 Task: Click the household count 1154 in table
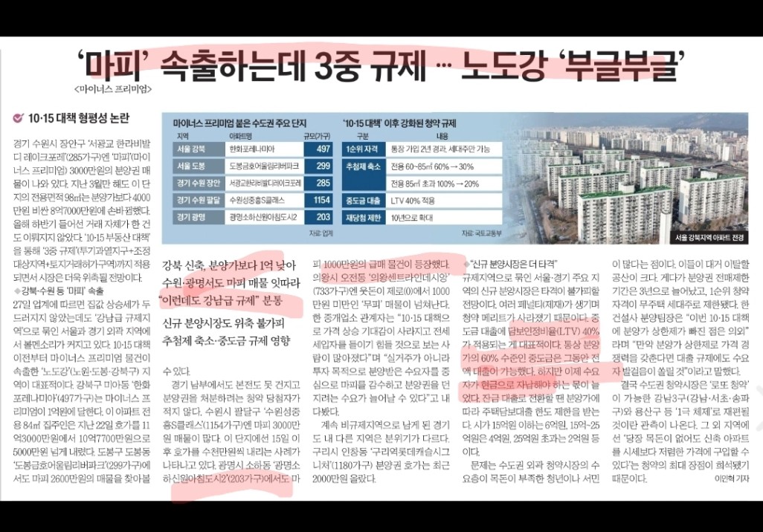point(321,201)
